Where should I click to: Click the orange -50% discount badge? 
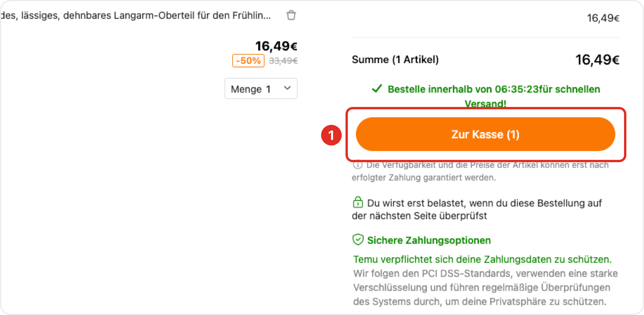tap(248, 61)
